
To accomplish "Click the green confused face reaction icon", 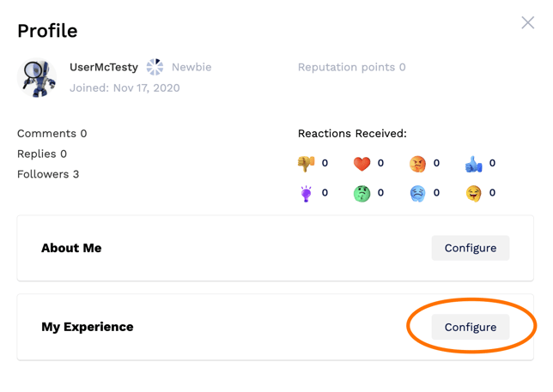I will [362, 194].
